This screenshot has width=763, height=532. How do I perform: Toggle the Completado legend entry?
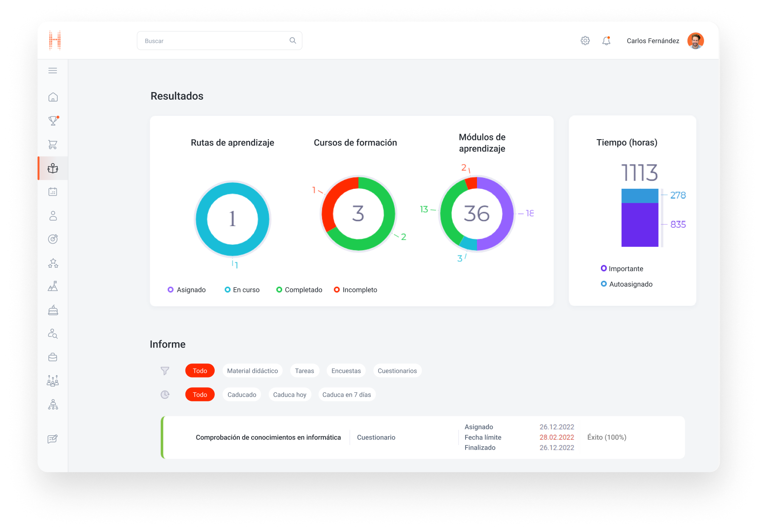coord(299,290)
